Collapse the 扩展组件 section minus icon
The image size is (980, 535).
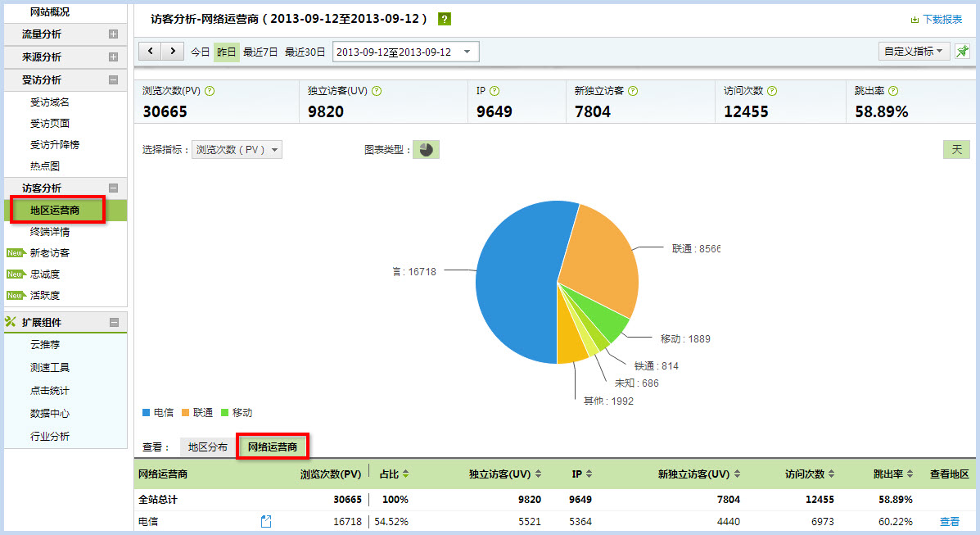point(114,322)
